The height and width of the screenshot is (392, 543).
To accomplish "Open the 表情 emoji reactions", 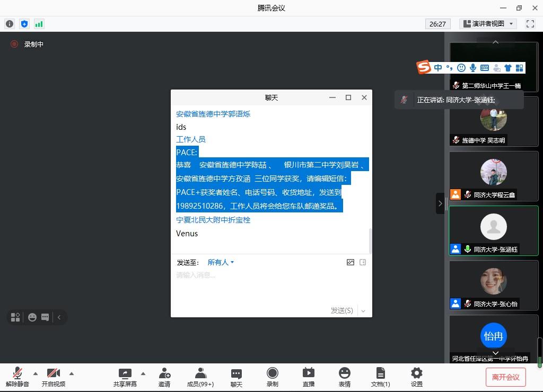I will click(345, 377).
